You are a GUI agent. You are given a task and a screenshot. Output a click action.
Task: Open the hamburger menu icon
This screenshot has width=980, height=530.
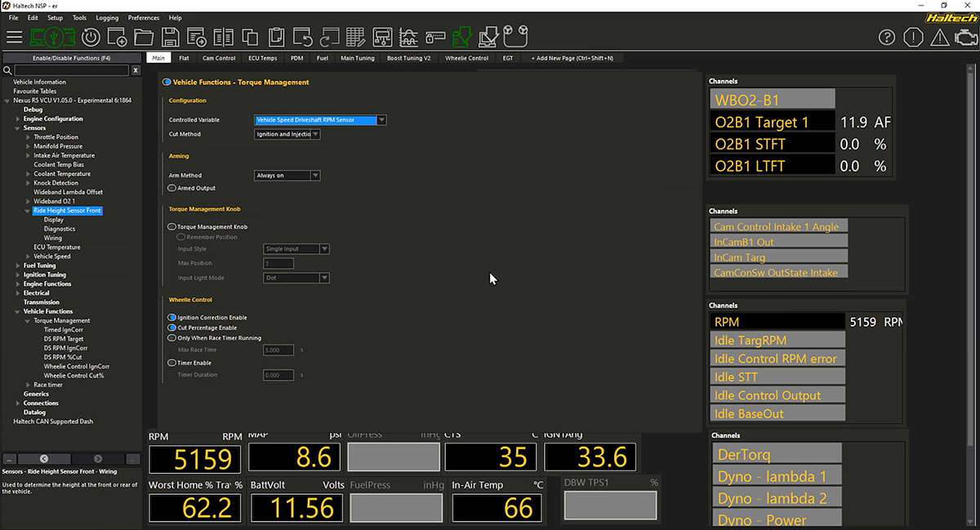pyautogui.click(x=14, y=37)
